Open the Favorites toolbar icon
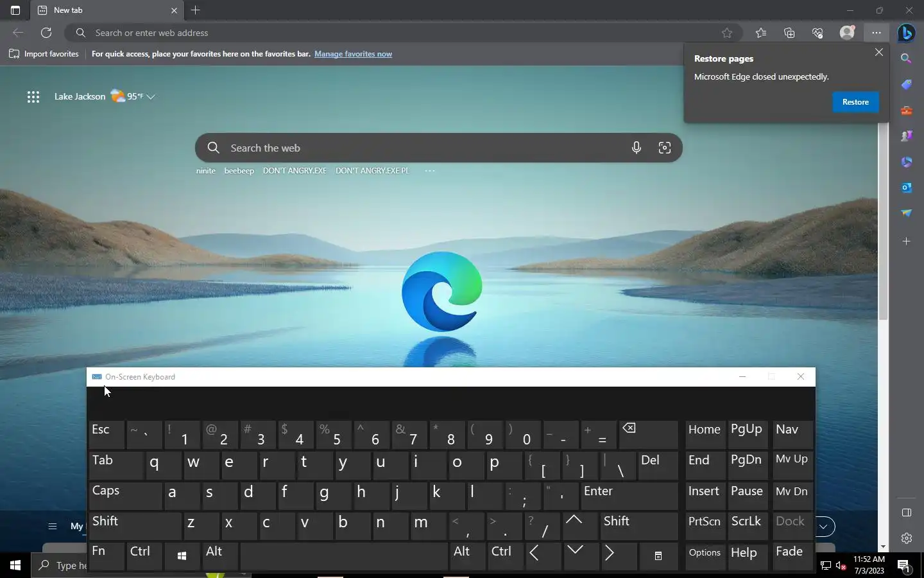 pyautogui.click(x=761, y=33)
